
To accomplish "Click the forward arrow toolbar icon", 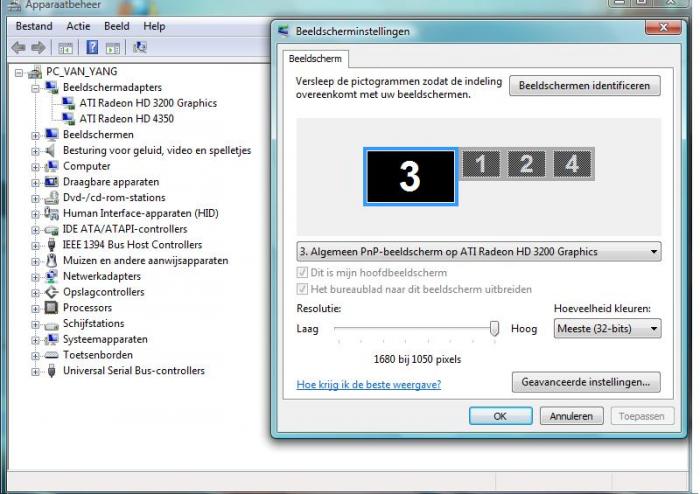I will [38, 47].
